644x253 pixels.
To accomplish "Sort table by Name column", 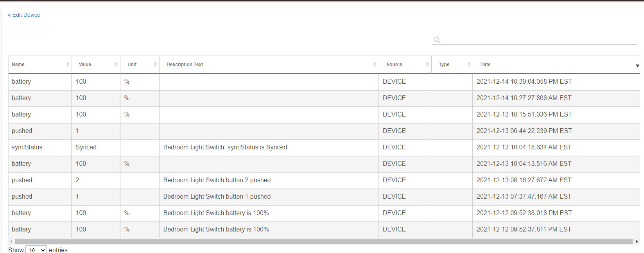I will click(x=40, y=65).
